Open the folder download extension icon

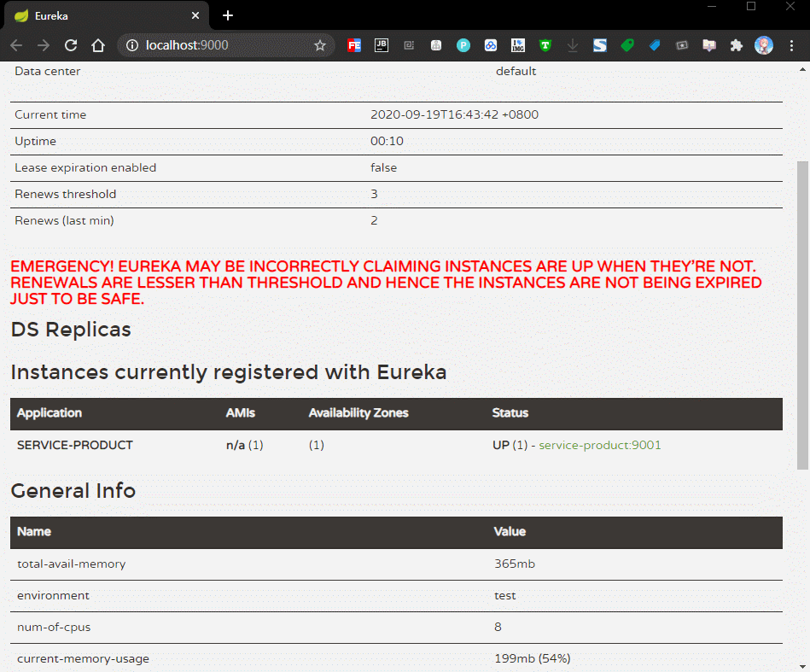[709, 45]
